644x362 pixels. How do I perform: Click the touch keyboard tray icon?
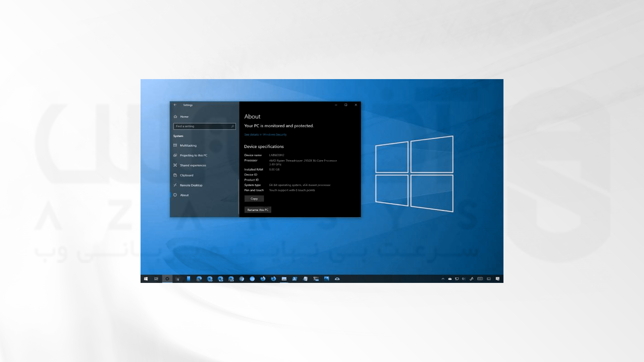click(x=480, y=279)
